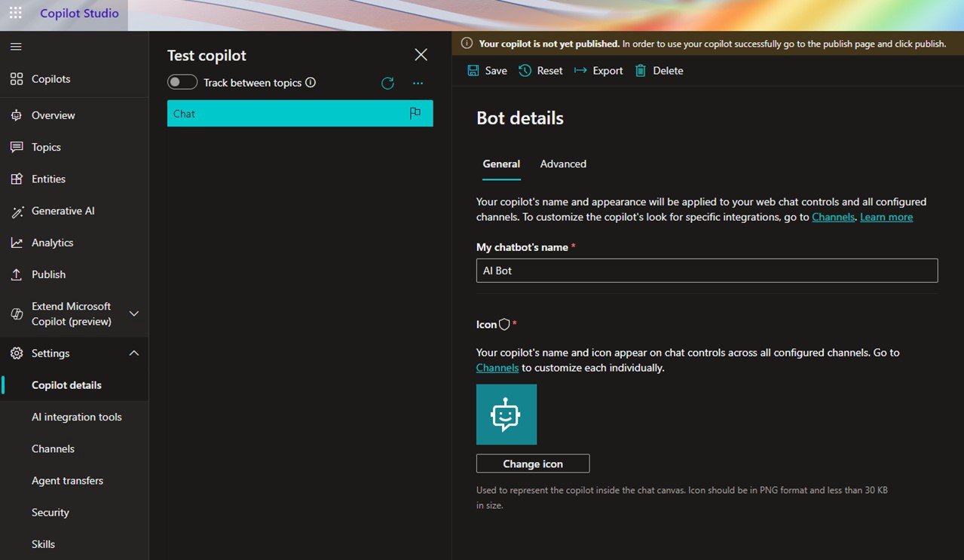Click the Save toolbar button
964x560 pixels.
click(487, 71)
